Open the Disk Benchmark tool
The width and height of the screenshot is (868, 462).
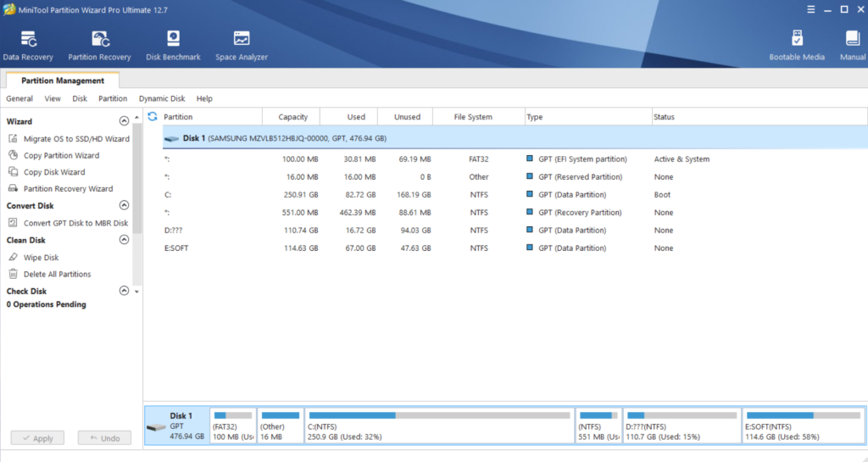[173, 46]
